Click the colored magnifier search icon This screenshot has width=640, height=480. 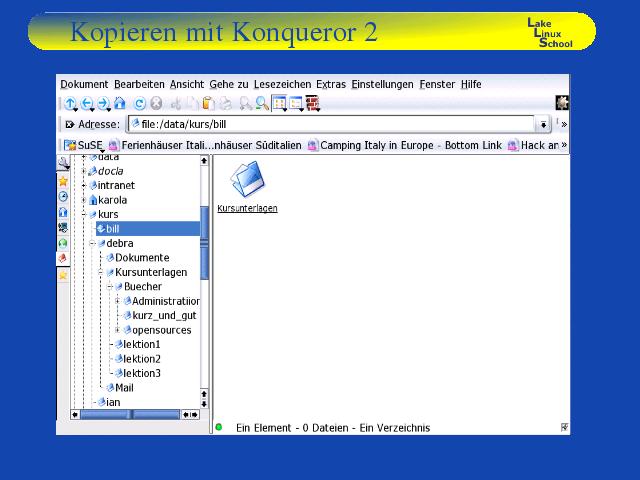click(x=262, y=104)
